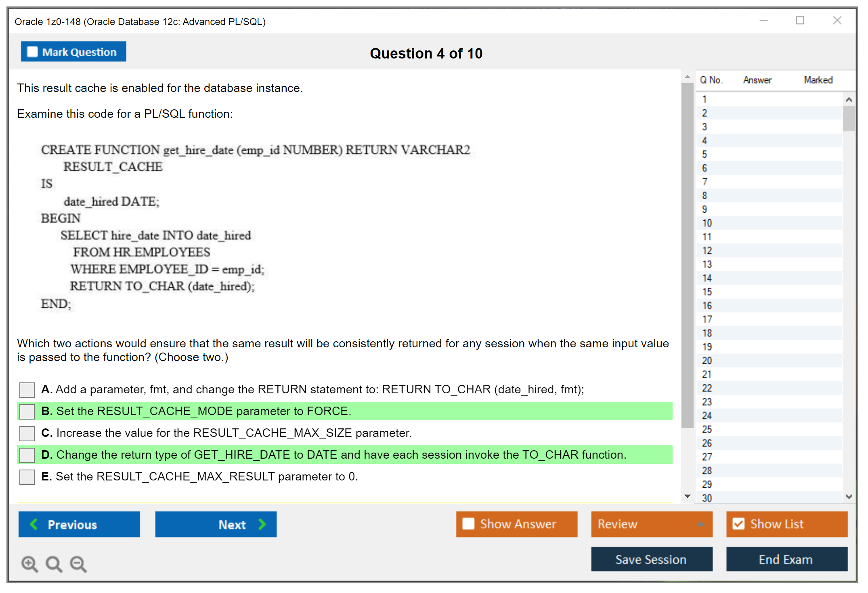Click the zoom out magnifier icon
Image resolution: width=868 pixels, height=593 pixels.
[x=78, y=564]
